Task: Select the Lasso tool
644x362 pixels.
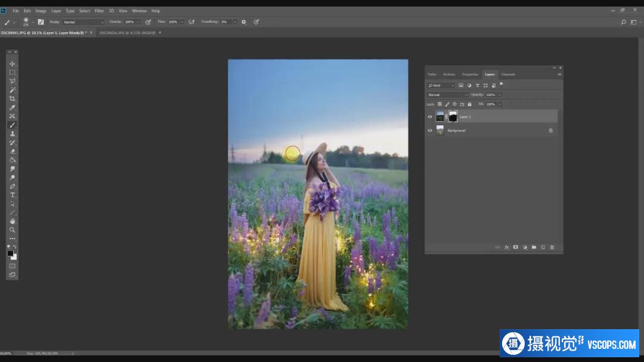Action: click(13, 81)
